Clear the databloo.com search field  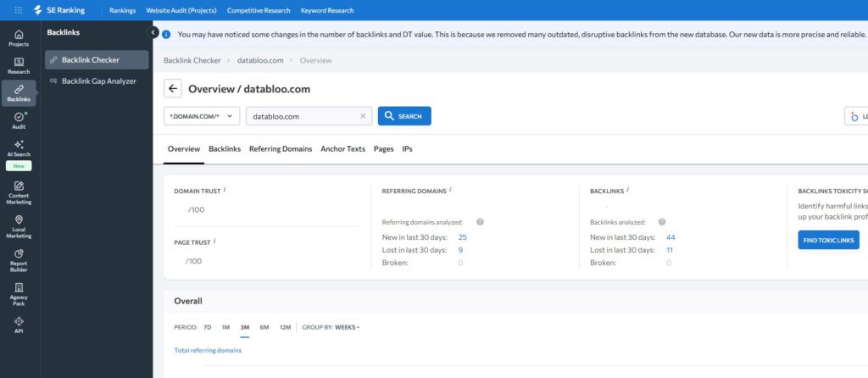[x=363, y=116]
